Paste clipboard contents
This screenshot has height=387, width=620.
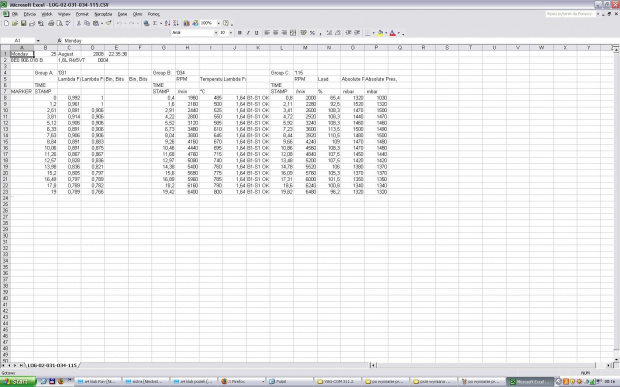point(95,23)
